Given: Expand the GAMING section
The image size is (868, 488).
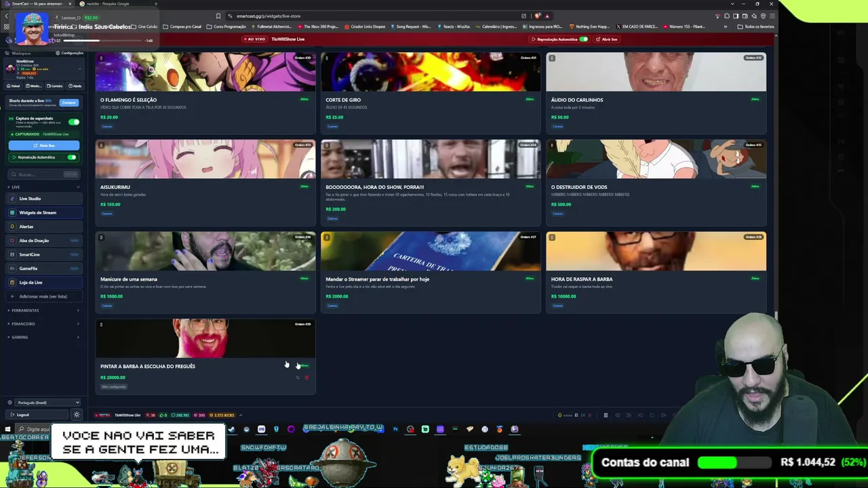Looking at the screenshot, I should [x=43, y=337].
